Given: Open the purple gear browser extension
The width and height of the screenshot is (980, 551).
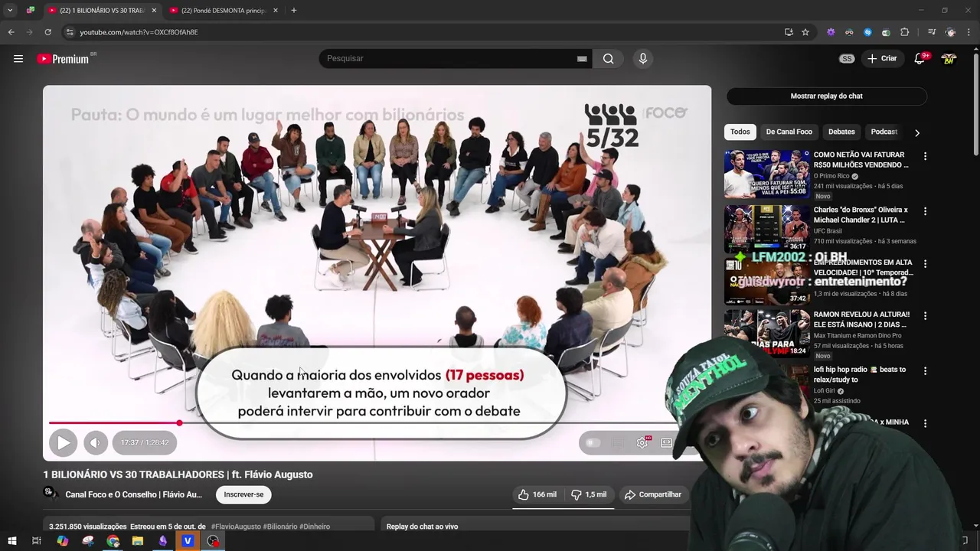Looking at the screenshot, I should click(831, 32).
